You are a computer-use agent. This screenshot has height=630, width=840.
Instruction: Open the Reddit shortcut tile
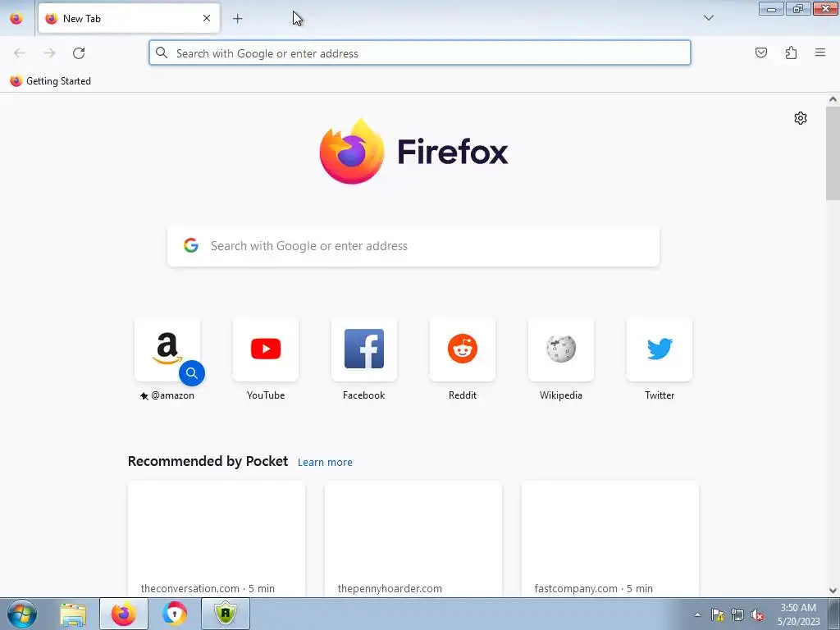pos(463,349)
